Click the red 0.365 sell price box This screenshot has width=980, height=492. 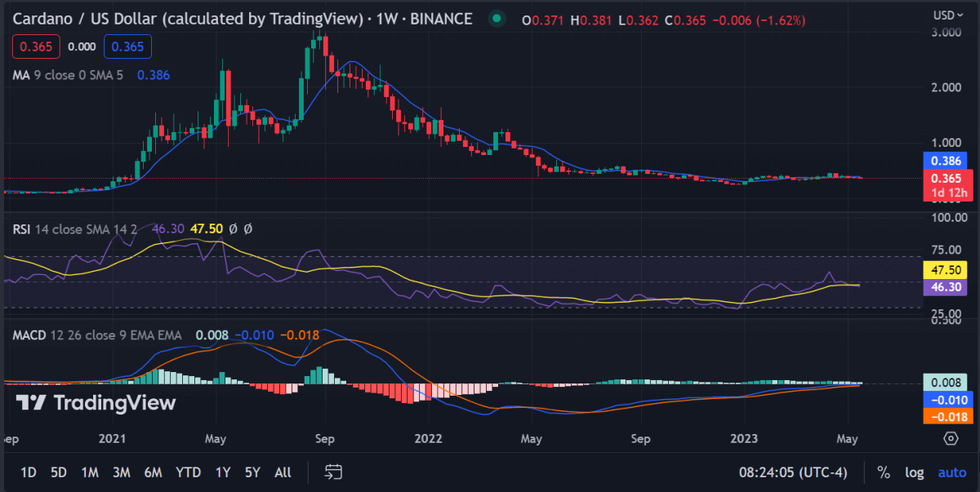[x=37, y=47]
